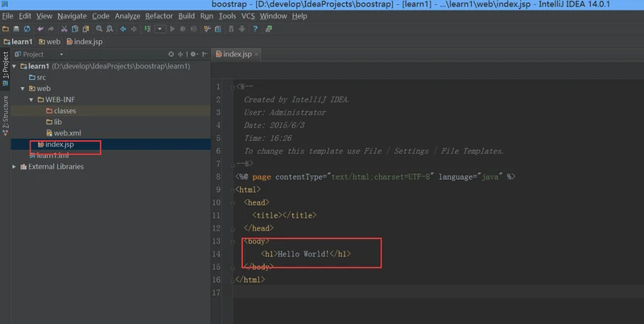The width and height of the screenshot is (644, 324).
Task: Toggle the Structure side tool window
Action: [6, 115]
